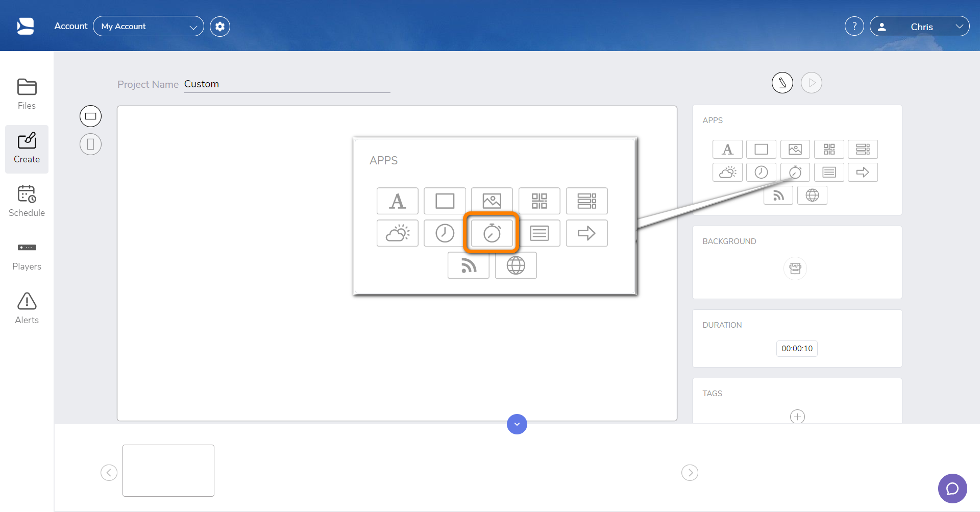This screenshot has height=512, width=980.
Task: Add an Image app from the right APPS panel
Action: click(795, 150)
